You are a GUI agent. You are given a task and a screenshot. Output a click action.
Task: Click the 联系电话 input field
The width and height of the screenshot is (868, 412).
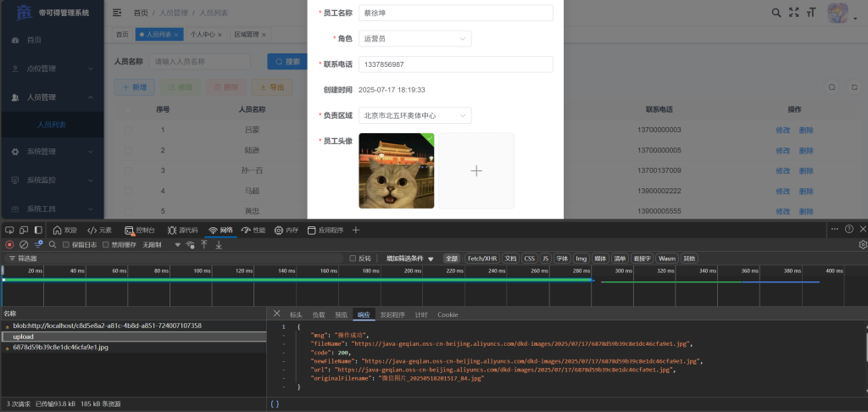tap(455, 64)
